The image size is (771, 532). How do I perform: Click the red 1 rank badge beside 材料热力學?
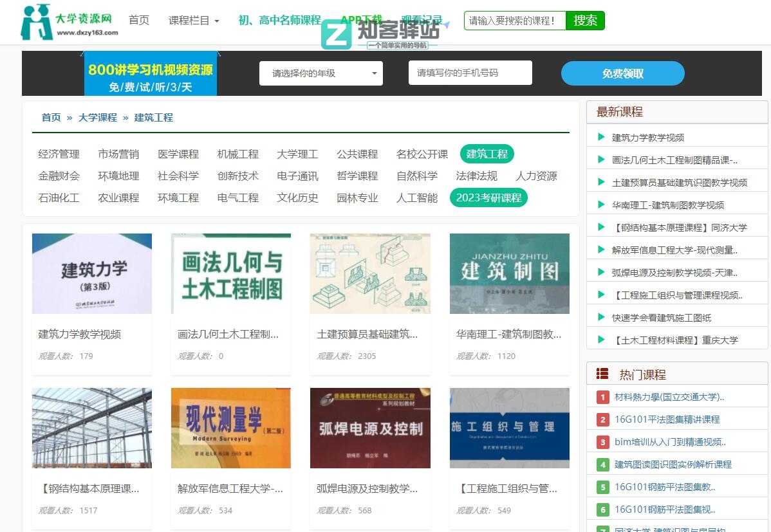tap(602, 397)
